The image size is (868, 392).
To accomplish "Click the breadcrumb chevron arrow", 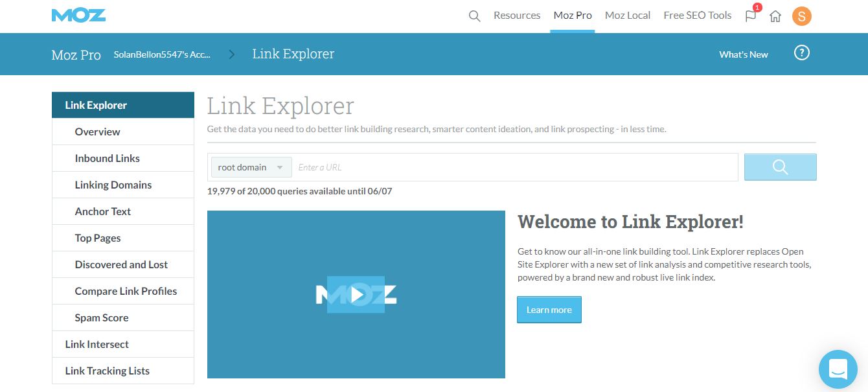I will click(x=231, y=54).
